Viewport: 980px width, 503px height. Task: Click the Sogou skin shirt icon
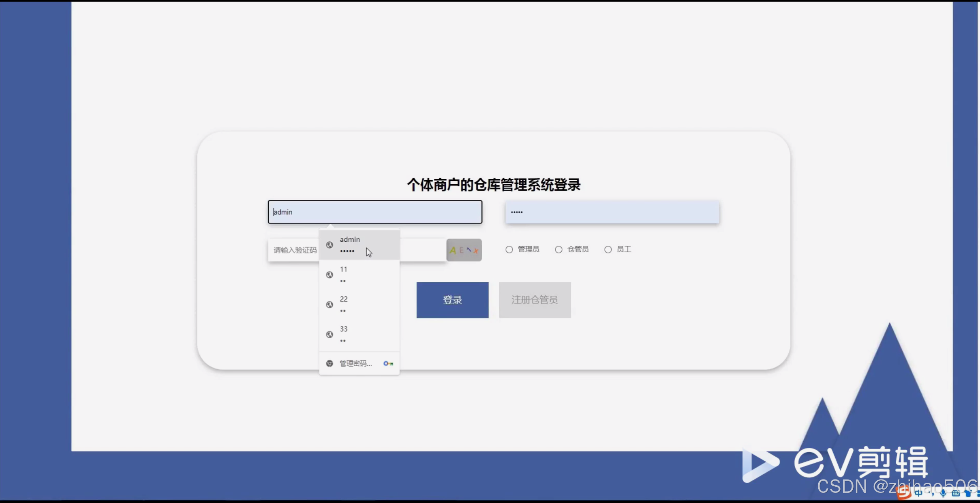coord(968,494)
